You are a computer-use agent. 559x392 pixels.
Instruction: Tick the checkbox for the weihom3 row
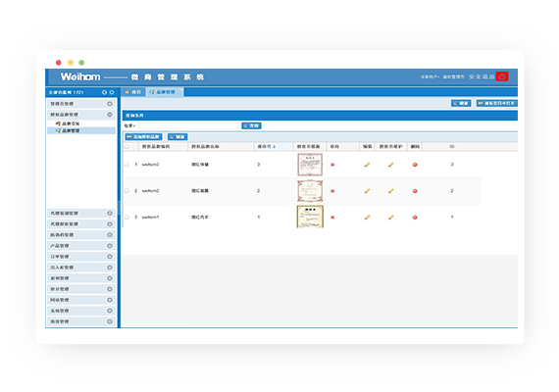(x=127, y=165)
